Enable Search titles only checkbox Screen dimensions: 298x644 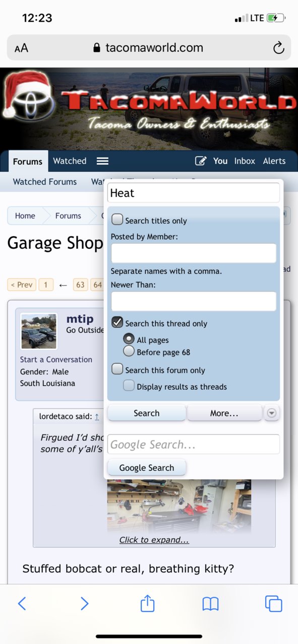(117, 220)
